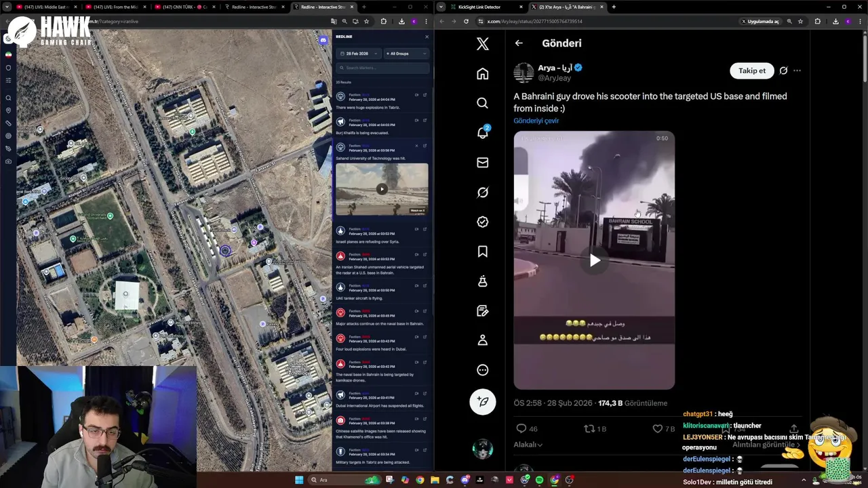Switch to the CNN TÜRK tab
This screenshot has width=868, height=488.
coord(186,7)
